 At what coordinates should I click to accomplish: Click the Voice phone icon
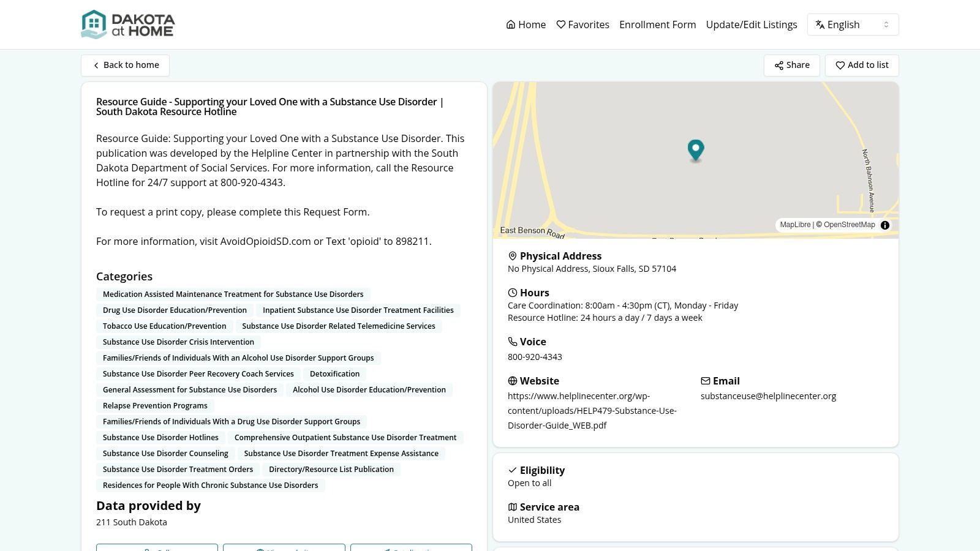pos(513,342)
